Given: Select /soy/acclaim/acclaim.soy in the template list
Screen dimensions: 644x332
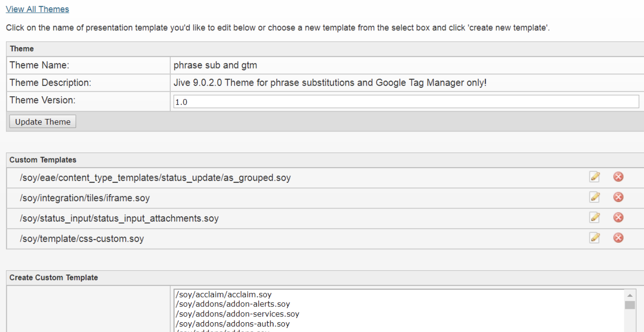Looking at the screenshot, I should point(223,295).
